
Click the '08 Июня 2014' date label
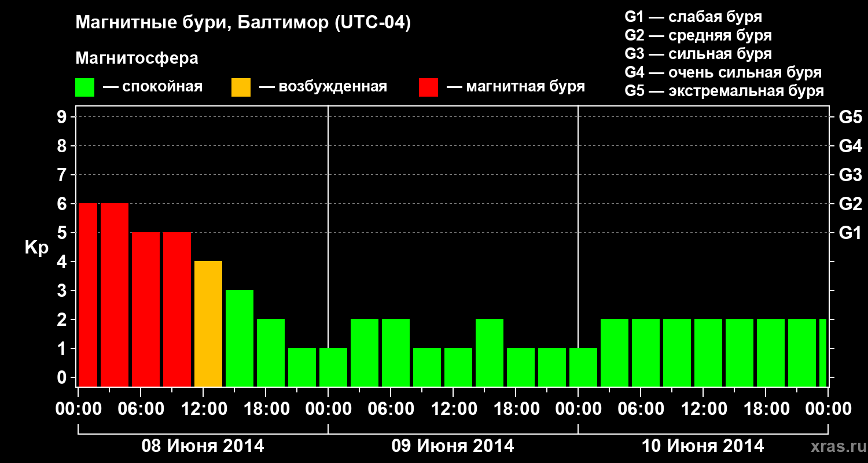203,446
